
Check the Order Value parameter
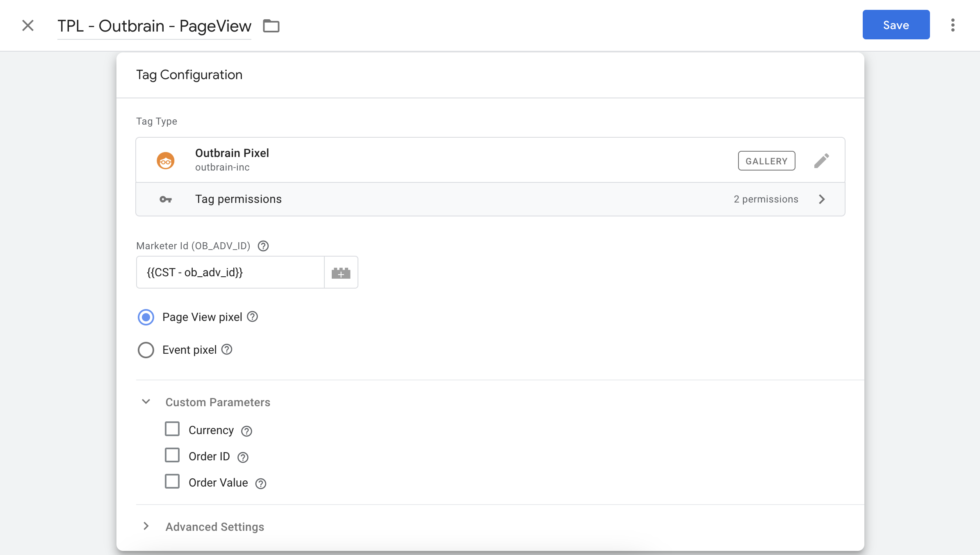click(x=172, y=481)
